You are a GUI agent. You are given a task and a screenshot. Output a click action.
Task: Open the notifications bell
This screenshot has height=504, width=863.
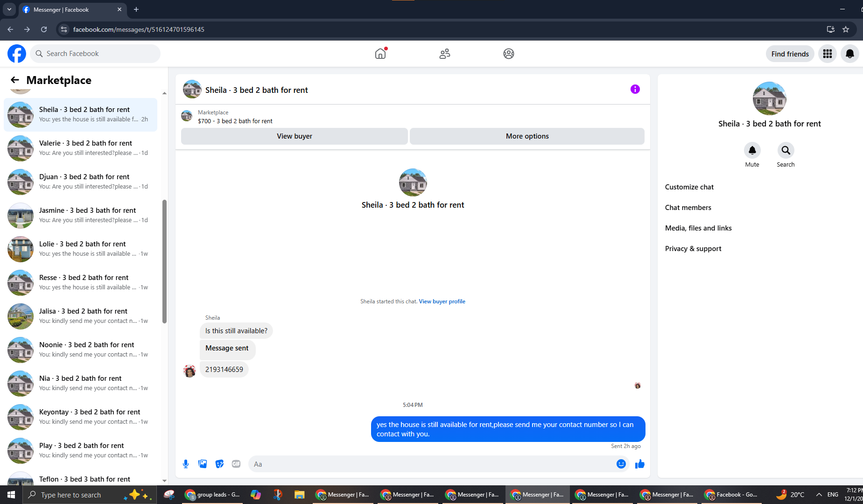pyautogui.click(x=850, y=54)
